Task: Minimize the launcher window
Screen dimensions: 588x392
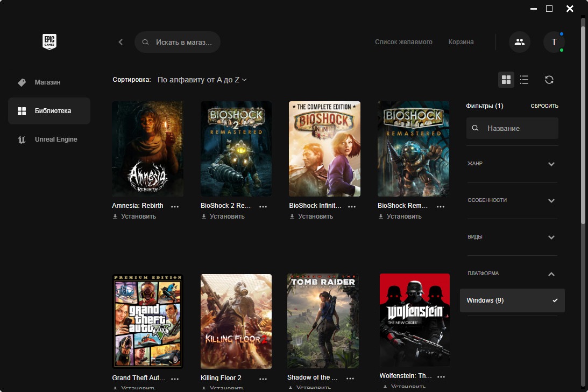Action: [x=534, y=9]
